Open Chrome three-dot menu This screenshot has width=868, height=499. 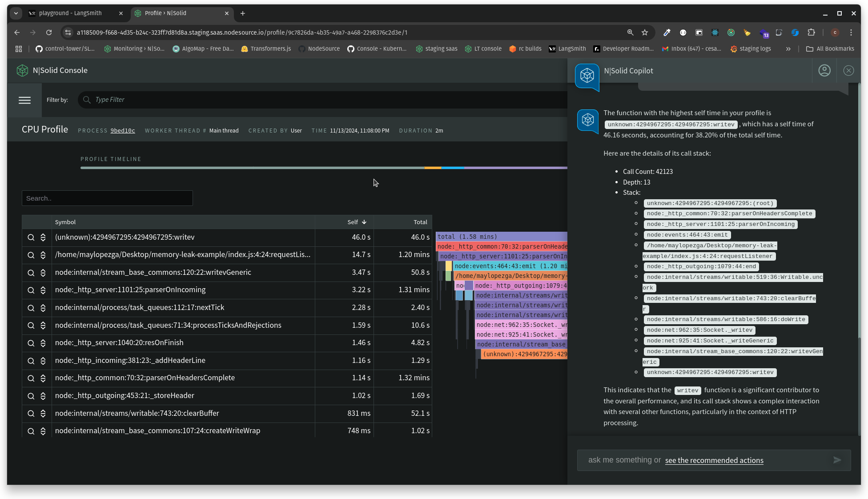[851, 32]
